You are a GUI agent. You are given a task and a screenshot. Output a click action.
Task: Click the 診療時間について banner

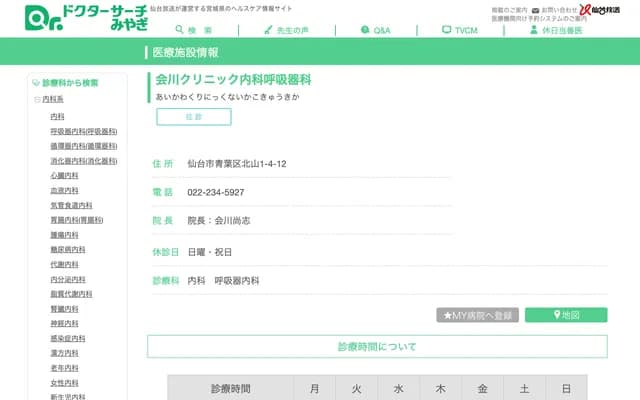pyautogui.click(x=377, y=347)
